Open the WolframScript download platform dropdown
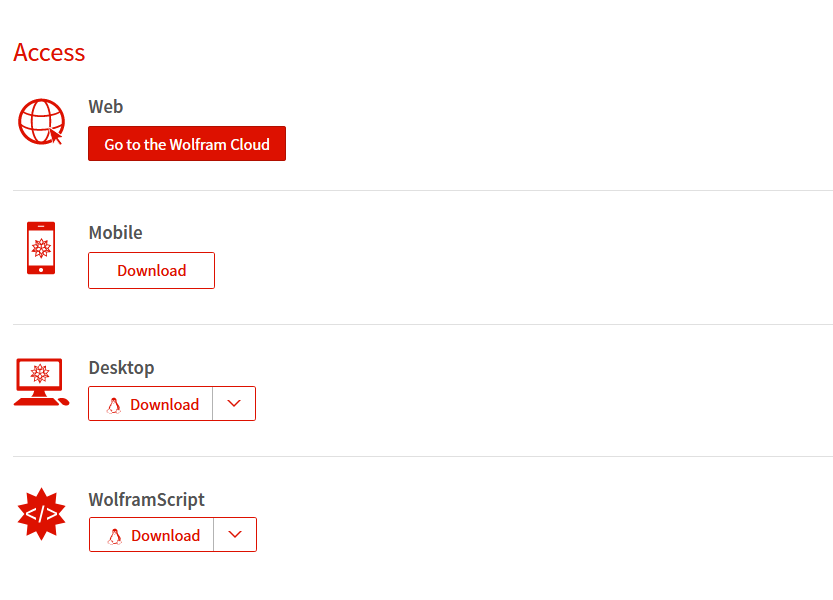Viewport: 833px width, 600px height. (x=235, y=535)
